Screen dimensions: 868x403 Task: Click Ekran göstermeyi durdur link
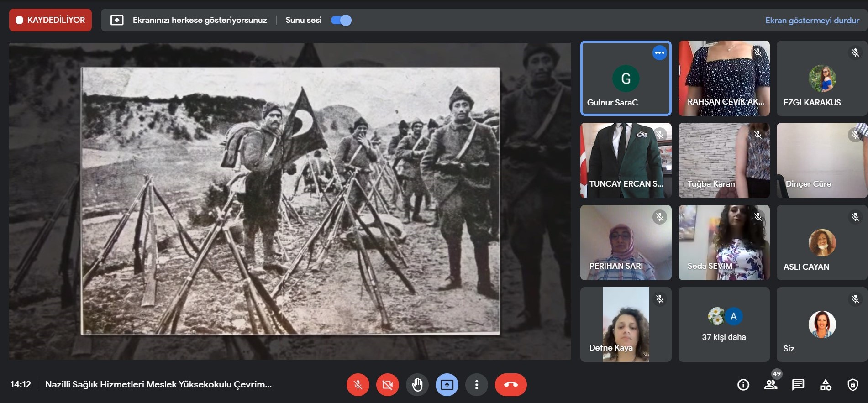[812, 21]
